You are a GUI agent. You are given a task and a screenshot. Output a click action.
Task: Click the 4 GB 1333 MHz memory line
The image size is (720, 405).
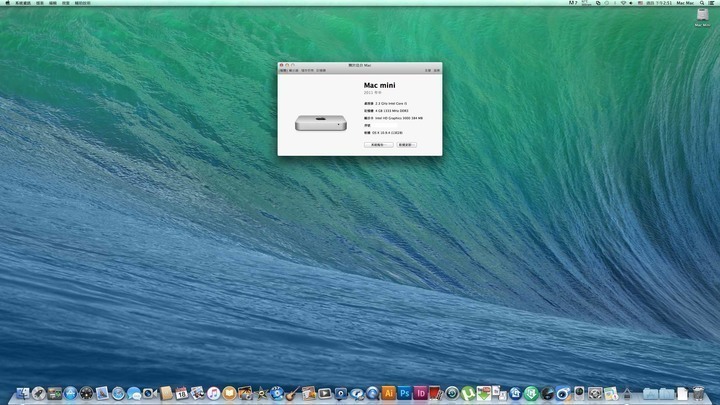[386, 111]
